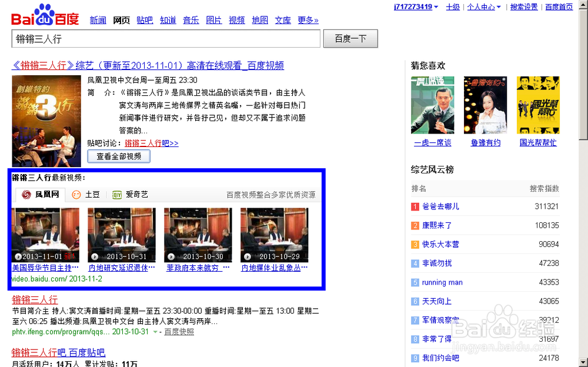Viewport: 588px width, 367px height.
Task: Open the 菲政府本来就穷 video link
Action: tap(198, 268)
